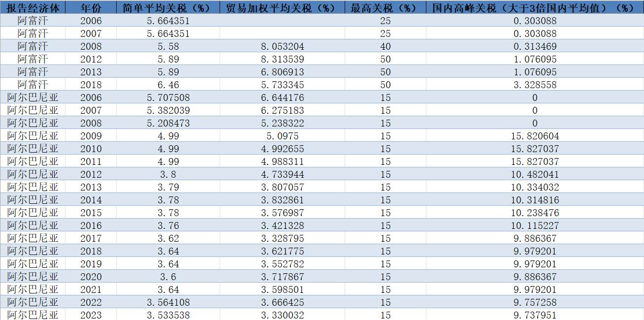This screenshot has height=320, width=644.
Task: Select the 阿富汗 cell in the 2018 row
Action: coord(32,85)
